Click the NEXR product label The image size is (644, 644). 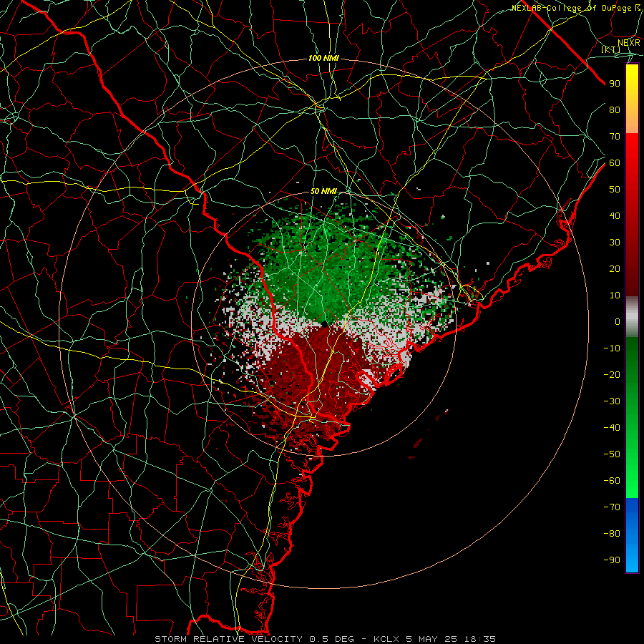click(x=628, y=43)
